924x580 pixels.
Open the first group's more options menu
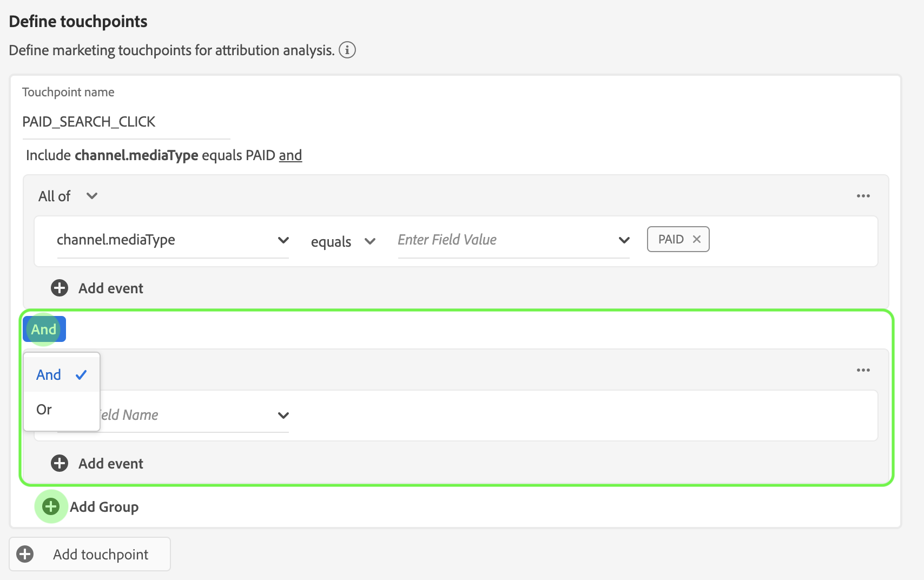(863, 196)
